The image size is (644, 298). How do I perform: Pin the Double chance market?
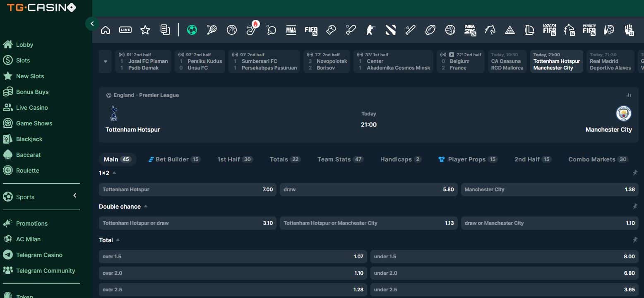(635, 207)
